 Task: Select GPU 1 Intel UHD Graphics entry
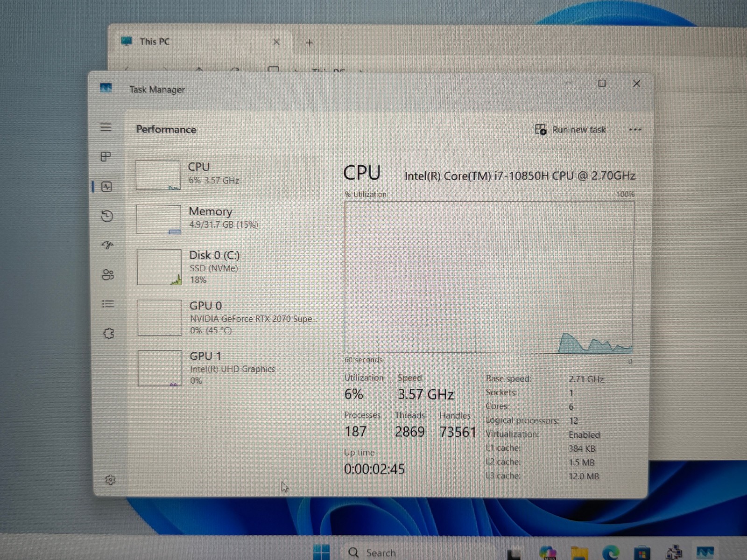[228, 368]
